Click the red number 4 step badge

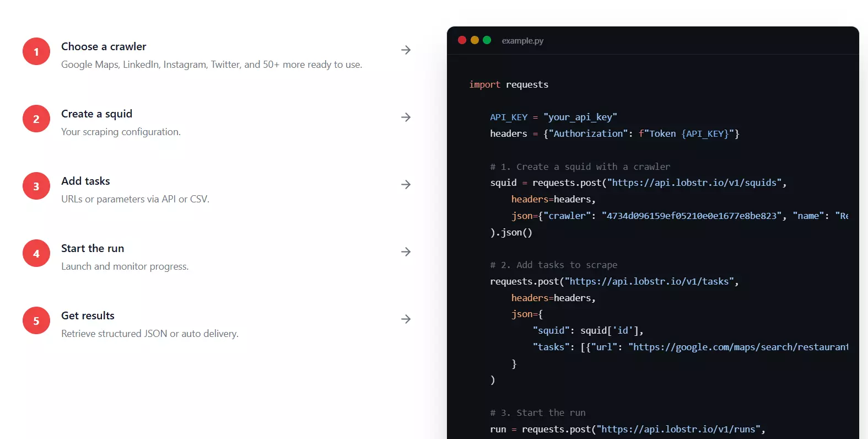pos(36,253)
